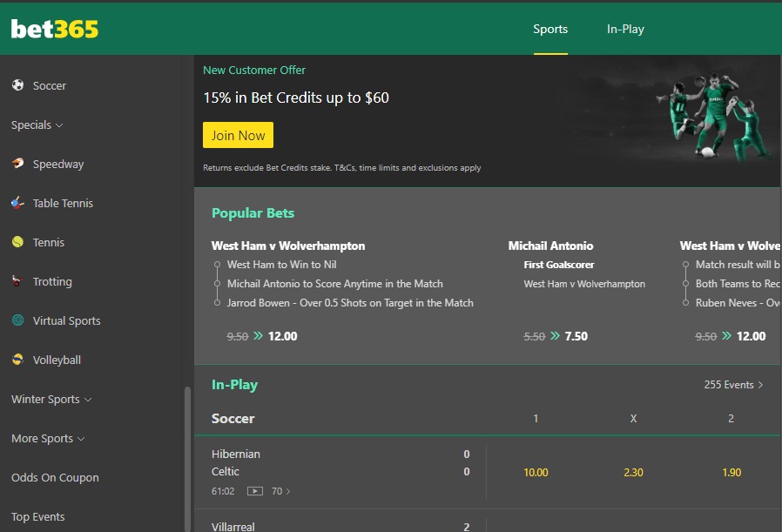This screenshot has height=532, width=782.
Task: Select the Soccer icon in the sidebar
Action: pyautogui.click(x=17, y=85)
